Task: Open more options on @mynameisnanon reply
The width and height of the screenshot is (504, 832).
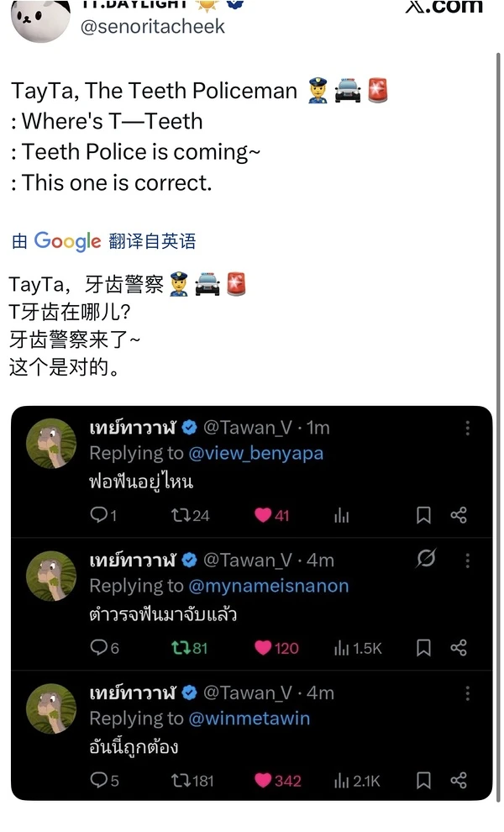Action: coord(467,561)
